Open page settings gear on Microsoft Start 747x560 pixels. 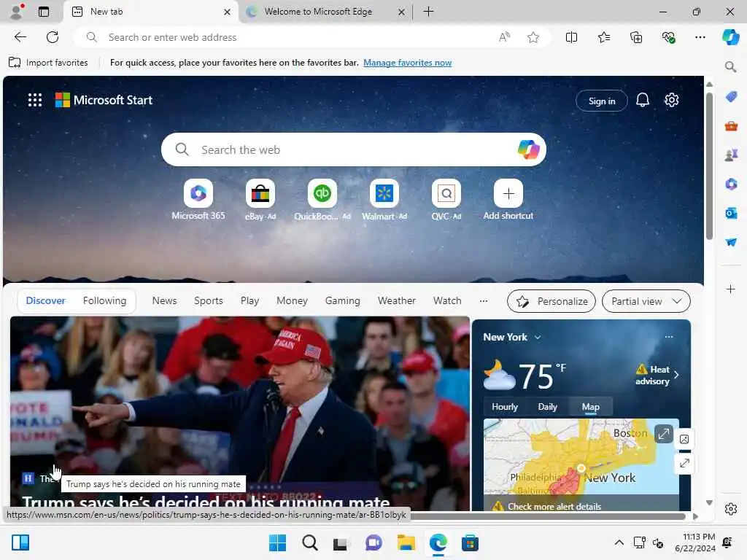[671, 100]
